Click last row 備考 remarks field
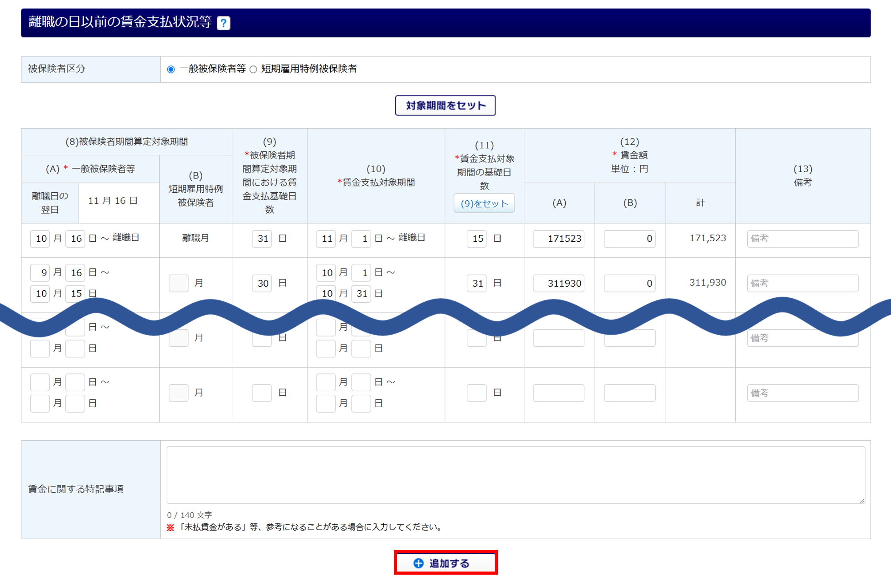891x588 pixels. (802, 393)
